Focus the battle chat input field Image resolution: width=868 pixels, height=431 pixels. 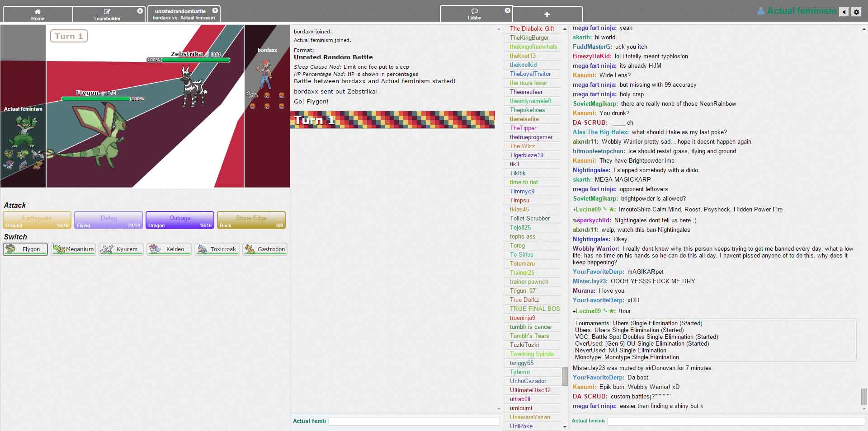click(414, 421)
